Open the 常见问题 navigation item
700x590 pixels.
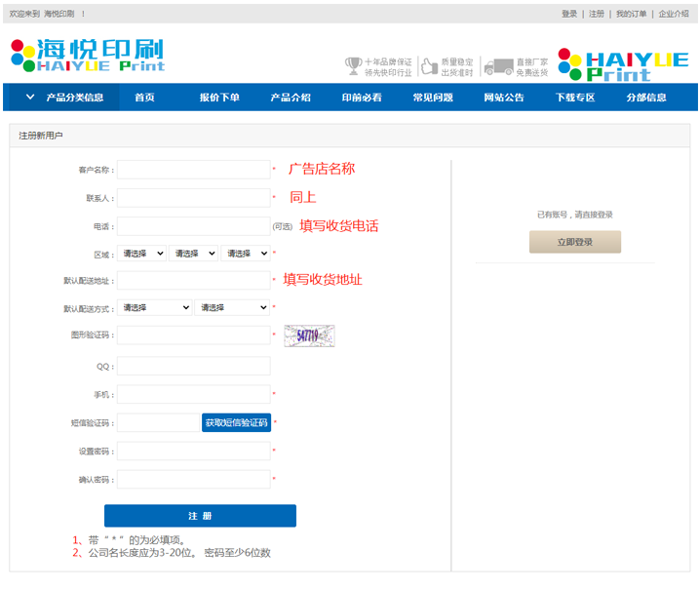point(432,98)
